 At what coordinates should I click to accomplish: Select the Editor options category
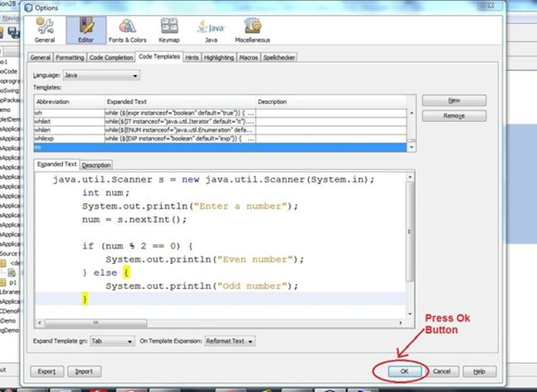86,30
